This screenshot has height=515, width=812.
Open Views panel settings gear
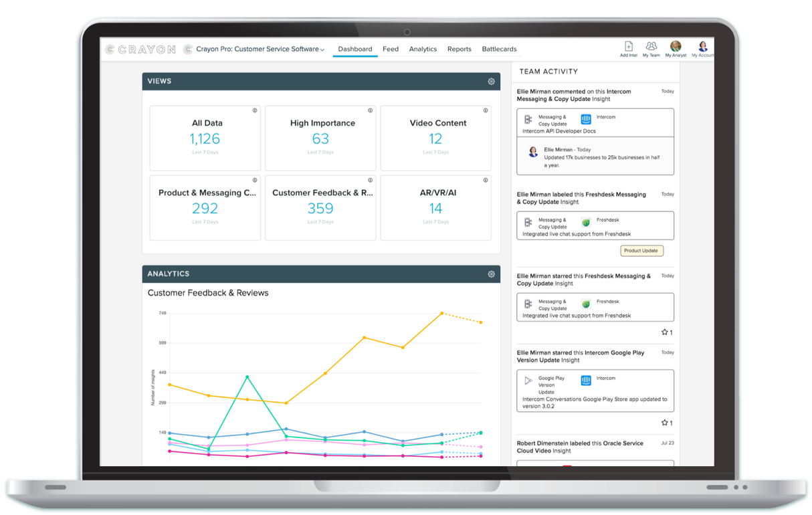pyautogui.click(x=491, y=82)
